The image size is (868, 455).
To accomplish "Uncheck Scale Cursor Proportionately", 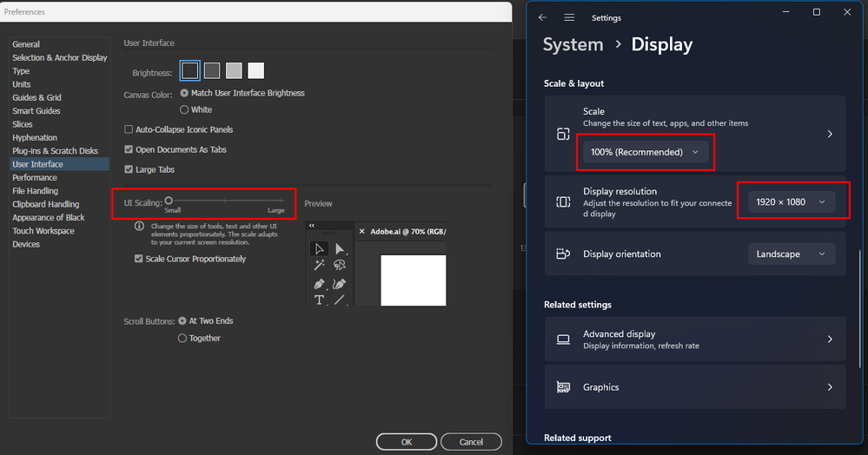I will pos(138,259).
